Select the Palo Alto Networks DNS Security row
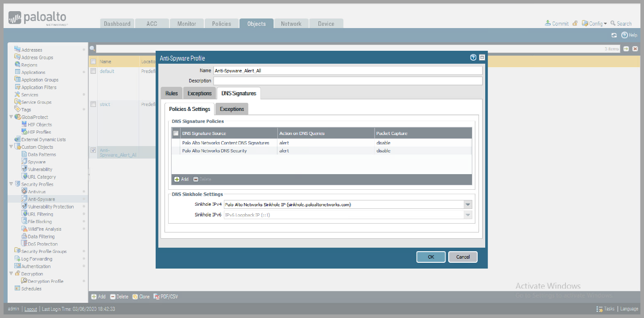Image resolution: width=644 pixels, height=318 pixels. point(322,151)
